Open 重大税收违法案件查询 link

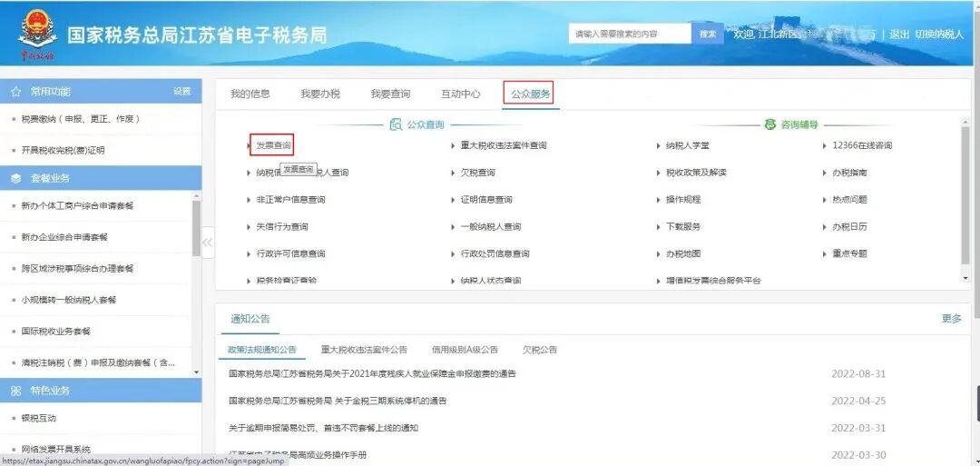click(x=503, y=145)
